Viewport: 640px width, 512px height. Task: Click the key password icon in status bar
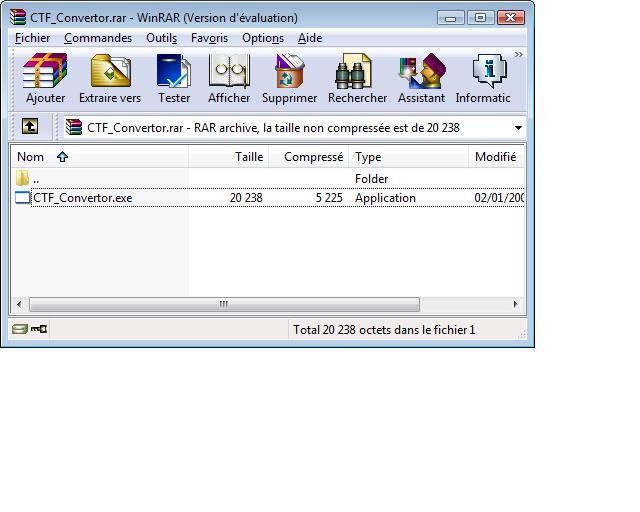tap(39, 329)
